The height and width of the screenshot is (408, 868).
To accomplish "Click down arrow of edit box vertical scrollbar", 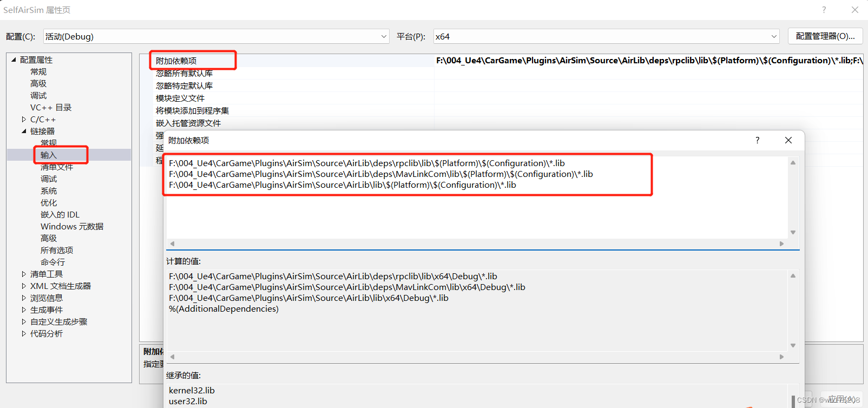I will pos(793,232).
